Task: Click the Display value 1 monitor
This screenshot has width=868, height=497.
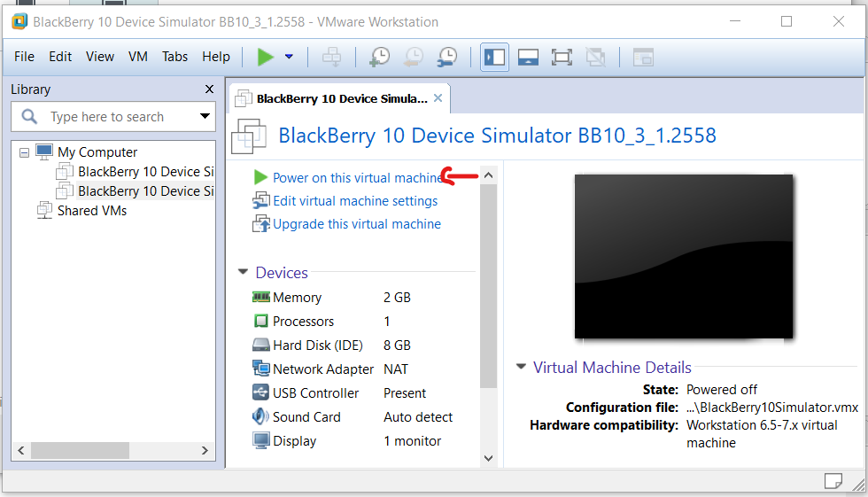Action: pos(413,441)
